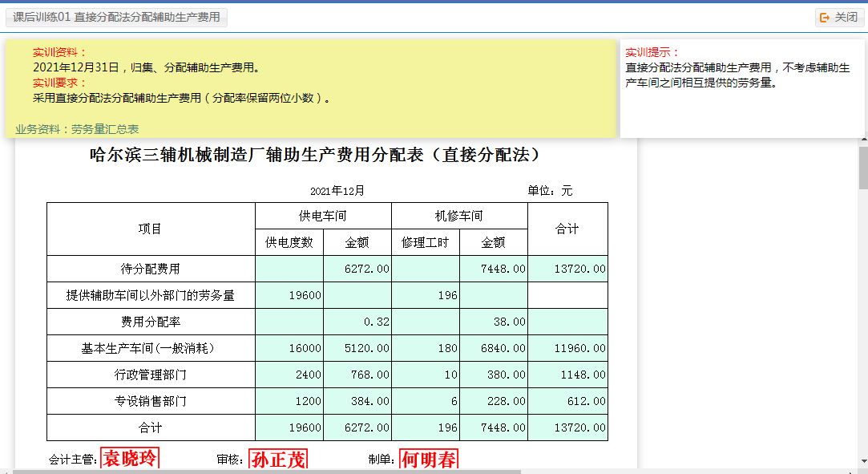Open the 劳务量汇总表 business data link
The width and height of the screenshot is (868, 474).
point(104,128)
